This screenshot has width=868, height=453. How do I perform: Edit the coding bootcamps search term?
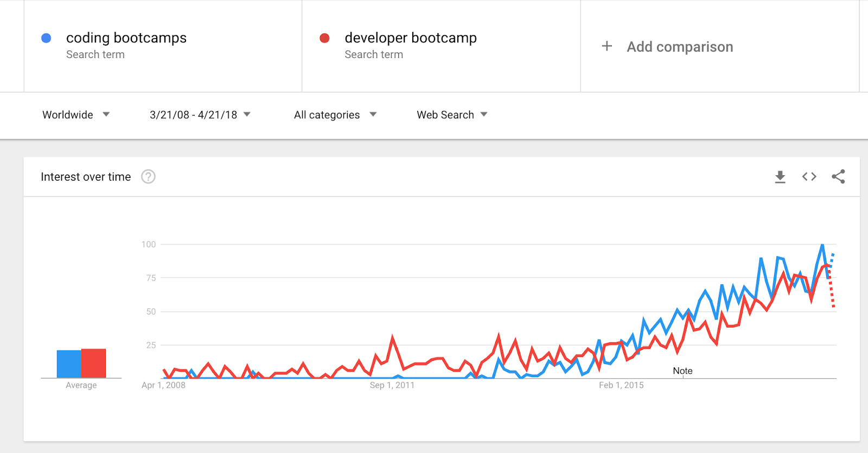coord(126,38)
